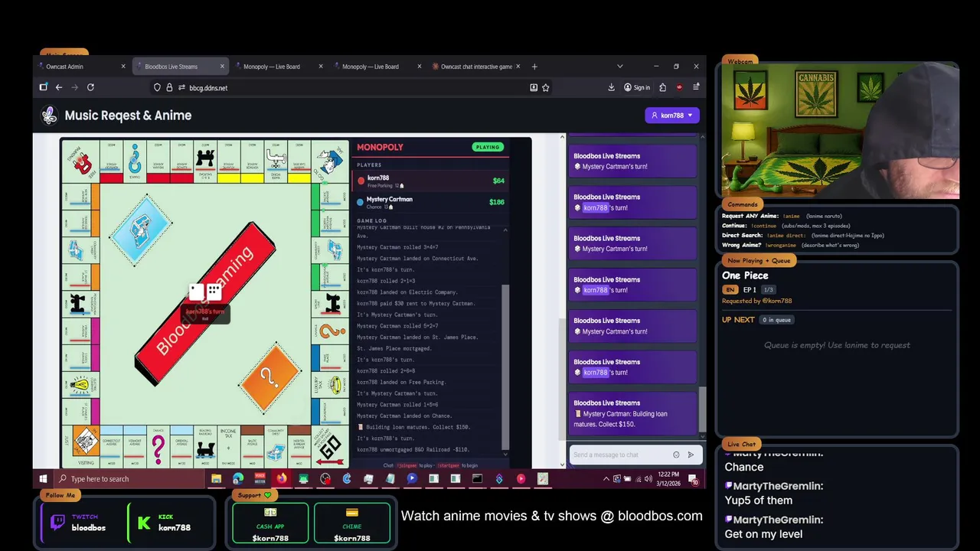Screen dimensions: 980x551
Task: Open the chat emoji picker
Action: coord(676,455)
